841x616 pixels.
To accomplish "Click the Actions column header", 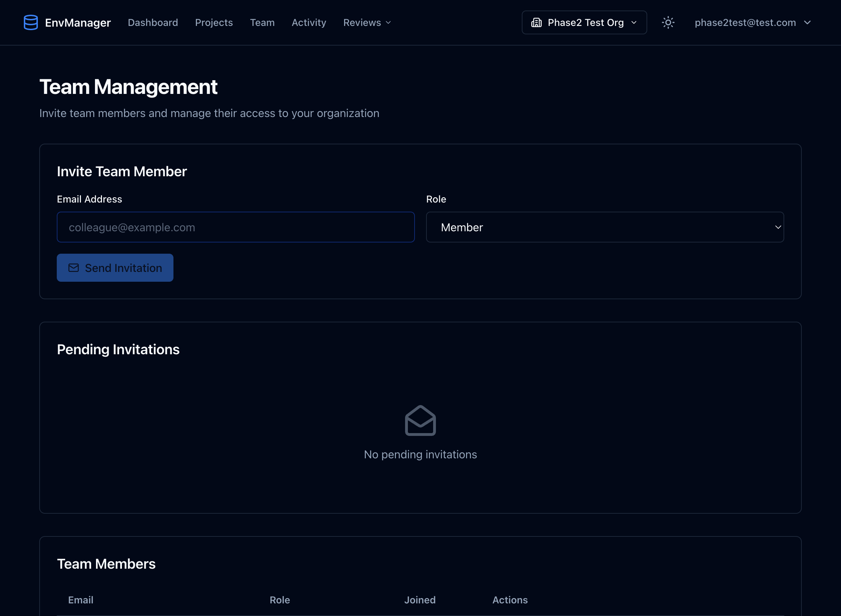I will pos(510,600).
